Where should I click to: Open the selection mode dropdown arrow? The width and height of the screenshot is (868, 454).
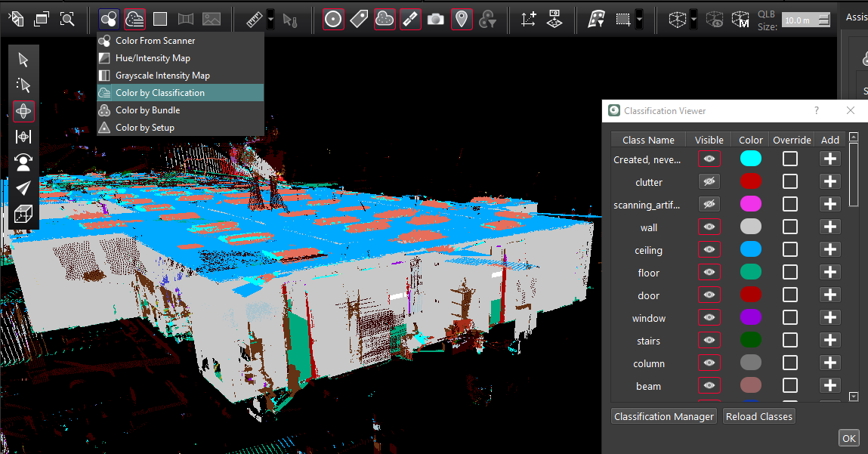[639, 19]
